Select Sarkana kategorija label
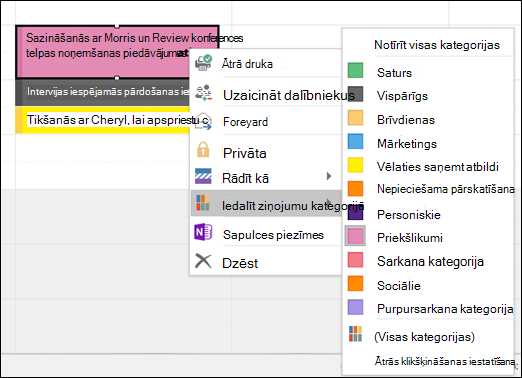The width and height of the screenshot is (522, 378). pos(430,262)
